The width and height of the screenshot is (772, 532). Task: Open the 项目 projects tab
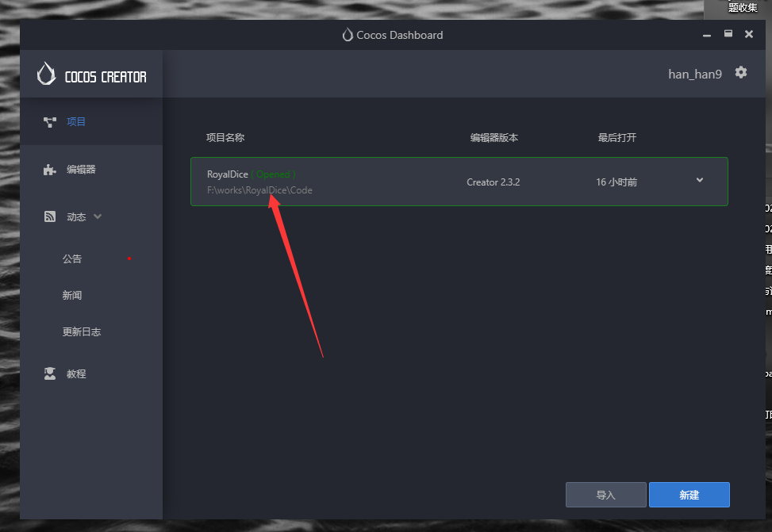point(91,121)
